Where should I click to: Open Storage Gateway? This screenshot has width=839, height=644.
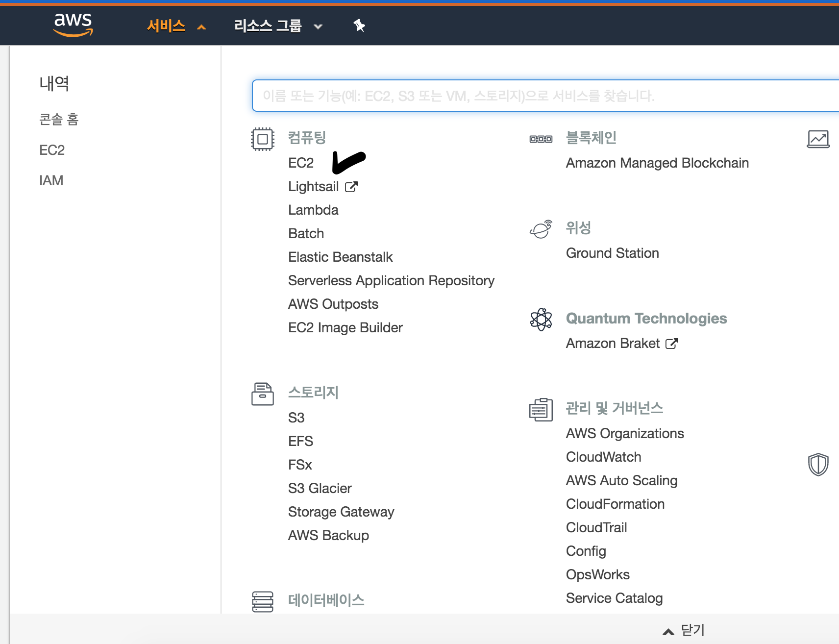342,512
